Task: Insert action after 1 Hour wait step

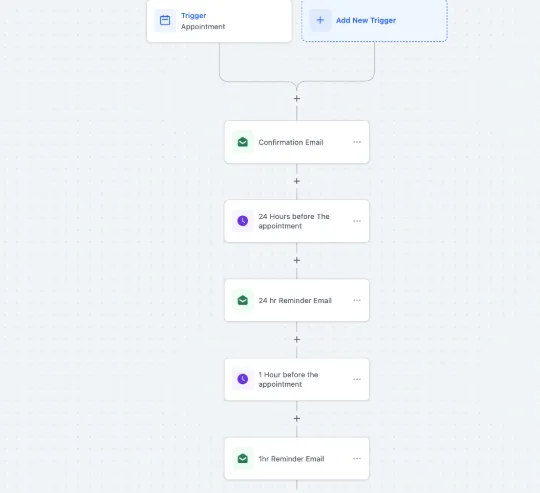Action: [x=297, y=419]
